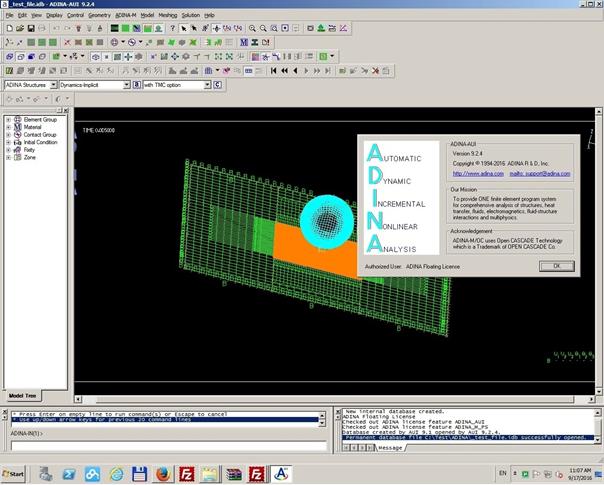Screen dimensions: 604x485
Task: Open the ADINA Structures program dropdown
Action: point(53,85)
